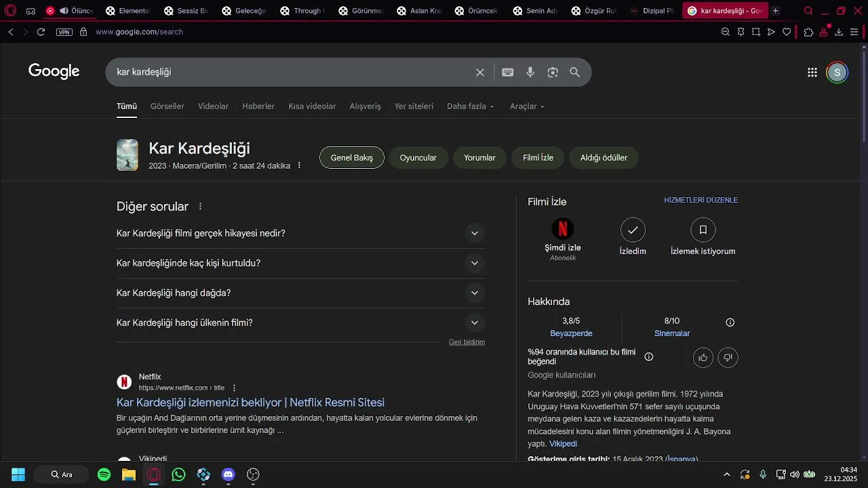This screenshot has height=488, width=868.
Task: Show info about user like percentage
Action: click(649, 357)
